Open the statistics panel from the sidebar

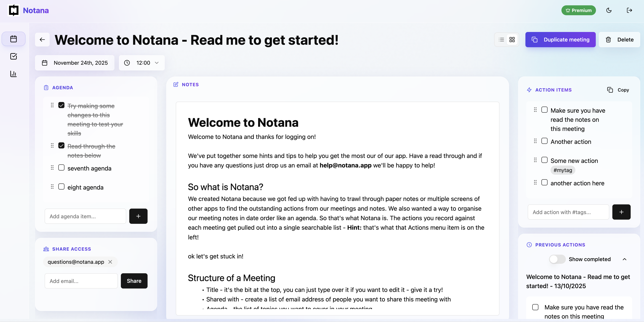pos(13,74)
